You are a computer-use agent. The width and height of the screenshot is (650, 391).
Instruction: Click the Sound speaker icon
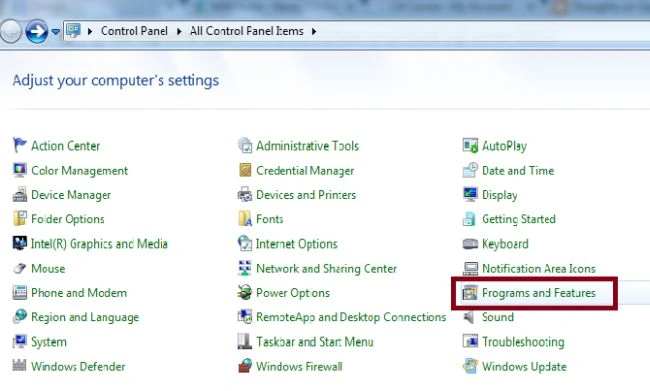tap(469, 317)
